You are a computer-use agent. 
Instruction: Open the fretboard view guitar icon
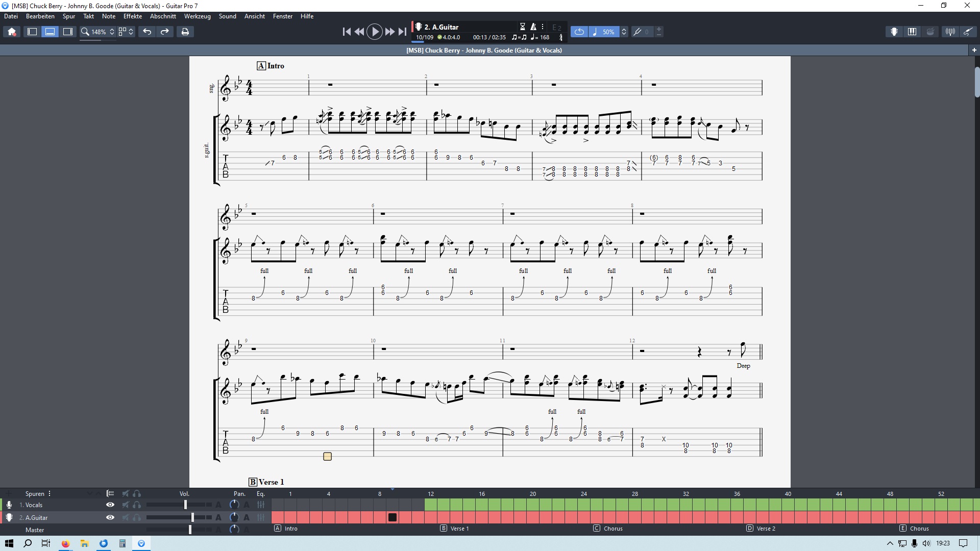click(x=894, y=32)
